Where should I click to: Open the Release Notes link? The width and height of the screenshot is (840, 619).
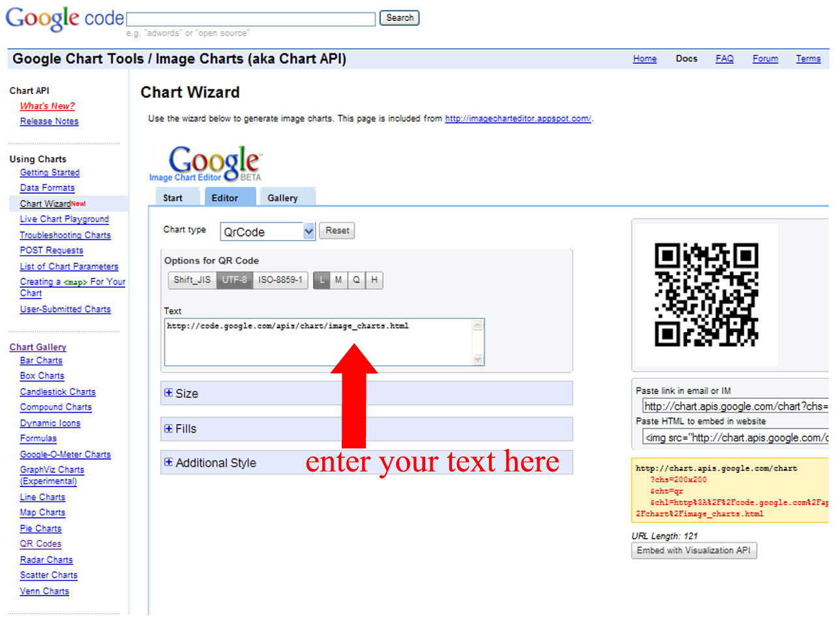coord(49,121)
